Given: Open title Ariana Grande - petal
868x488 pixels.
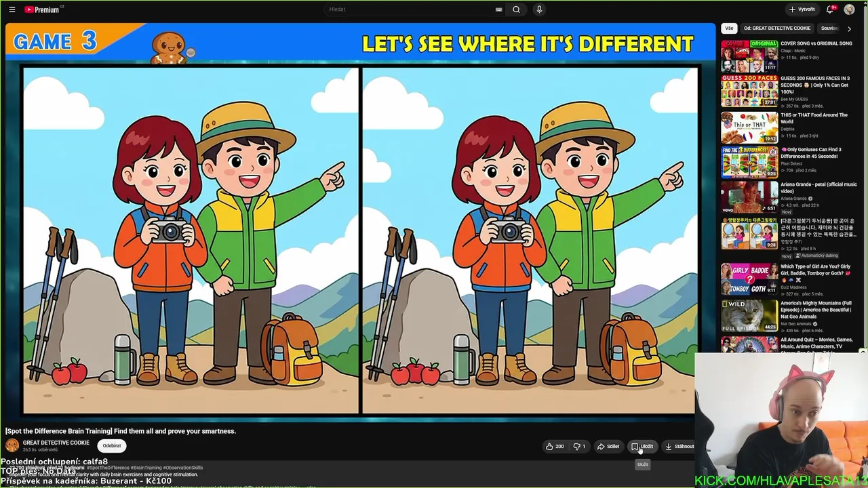Looking at the screenshot, I should pyautogui.click(x=818, y=188).
